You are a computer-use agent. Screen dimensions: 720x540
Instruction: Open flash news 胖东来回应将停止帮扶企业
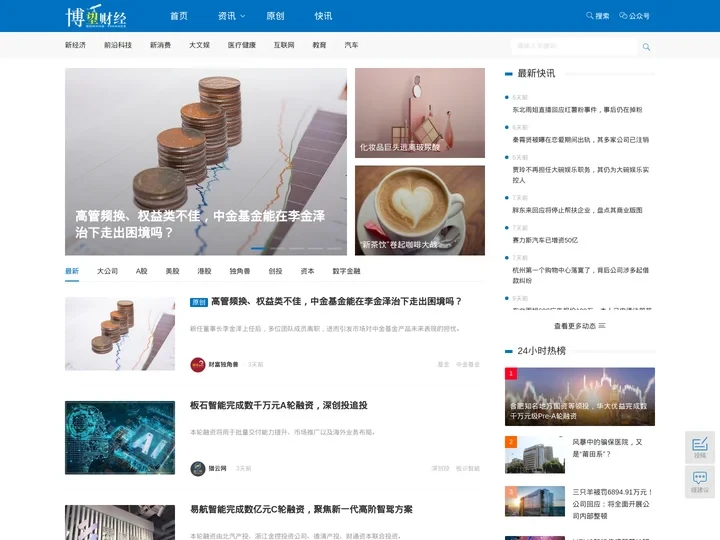tap(577, 210)
